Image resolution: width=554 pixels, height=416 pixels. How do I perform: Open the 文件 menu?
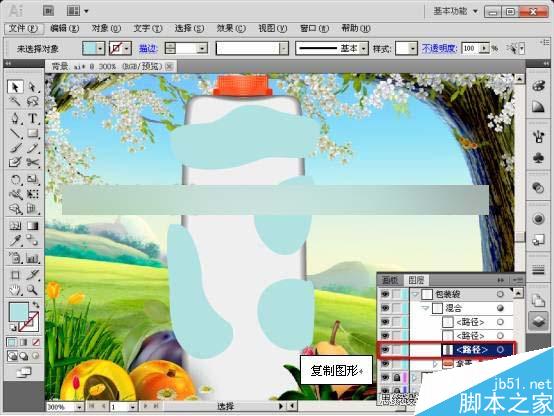click(23, 28)
